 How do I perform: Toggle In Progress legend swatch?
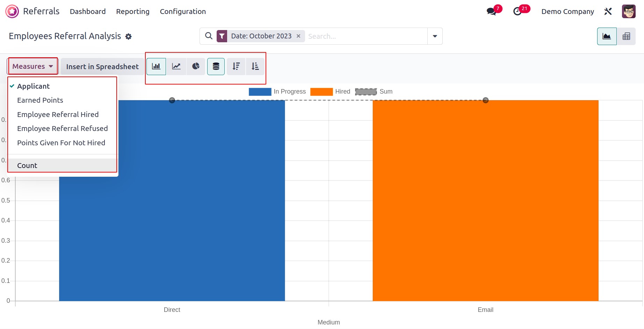click(260, 92)
